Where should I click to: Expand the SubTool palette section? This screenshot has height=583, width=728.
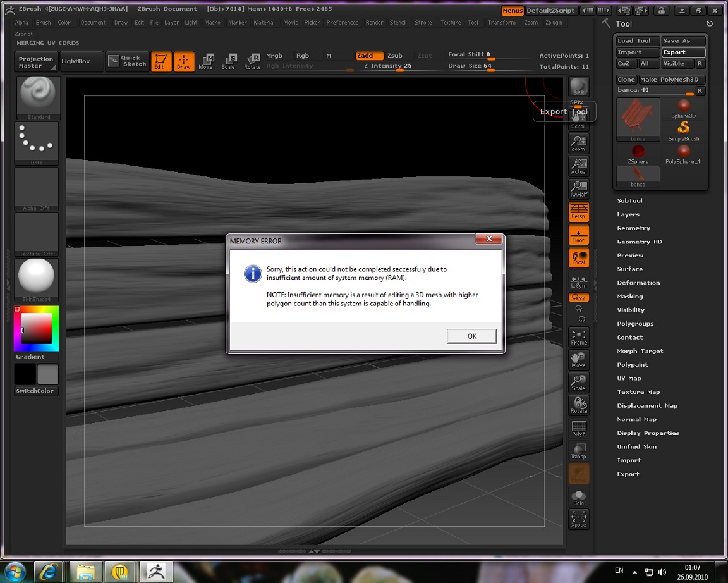(629, 200)
